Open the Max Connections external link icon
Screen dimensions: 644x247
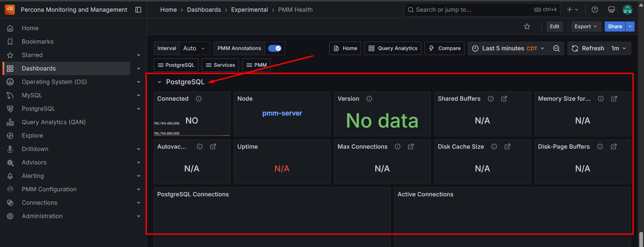tap(411, 147)
